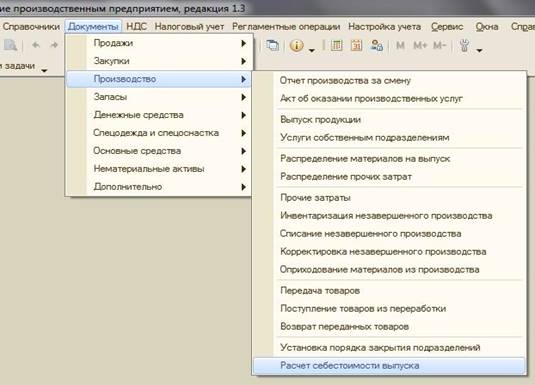Open Расчет себестоимости выпуска

pyautogui.click(x=389, y=366)
